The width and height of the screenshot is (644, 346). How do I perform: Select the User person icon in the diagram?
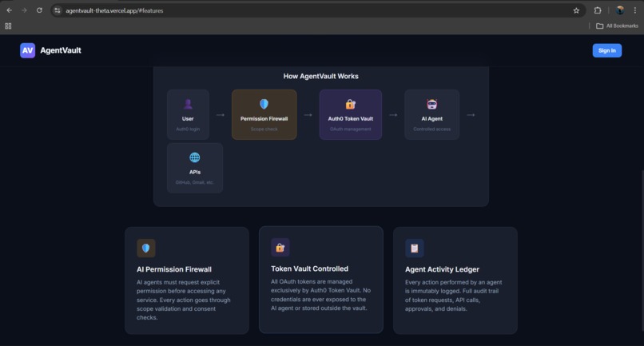(x=188, y=105)
